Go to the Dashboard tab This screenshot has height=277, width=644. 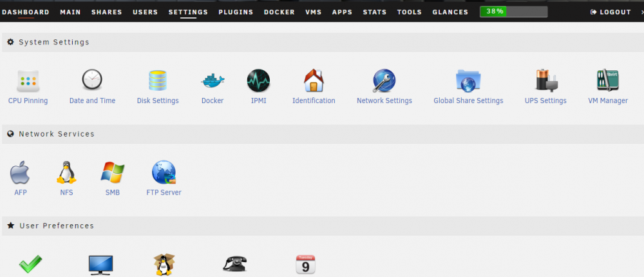point(26,12)
